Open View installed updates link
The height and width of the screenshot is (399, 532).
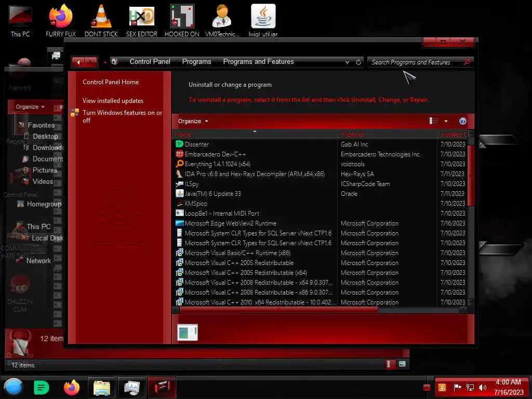click(x=113, y=101)
